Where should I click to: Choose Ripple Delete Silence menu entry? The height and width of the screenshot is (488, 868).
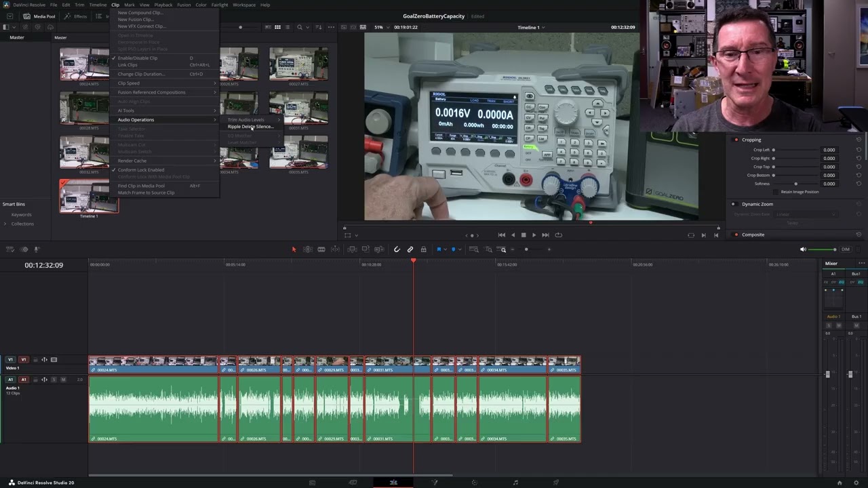click(251, 127)
